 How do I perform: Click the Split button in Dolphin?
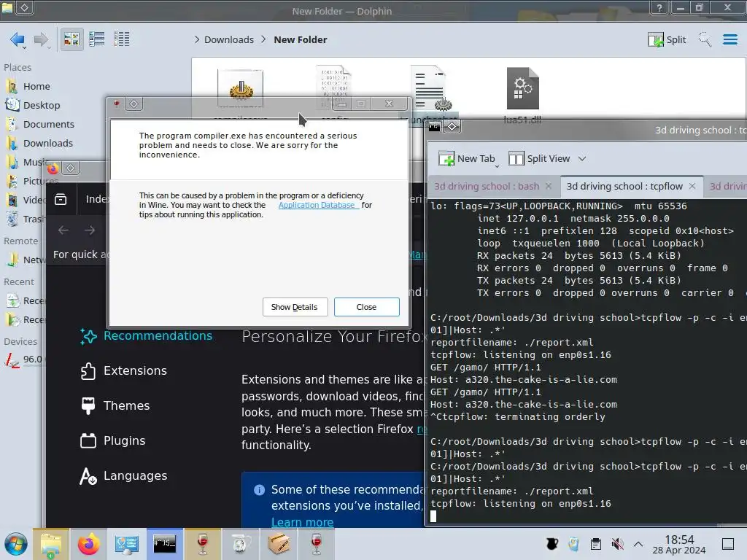coord(667,39)
